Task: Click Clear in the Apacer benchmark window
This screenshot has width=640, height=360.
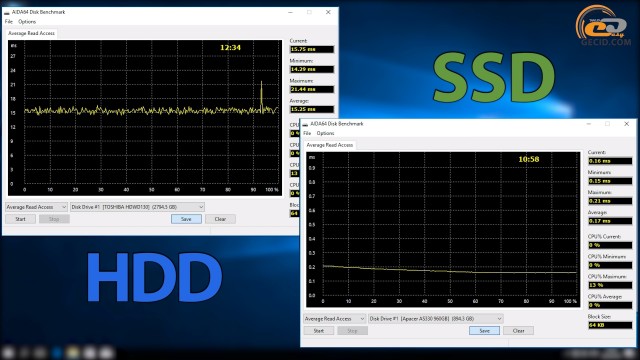Action: [x=518, y=331]
